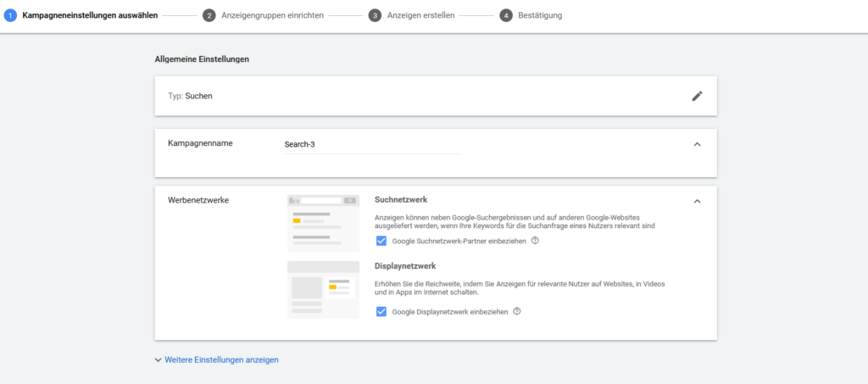Click the step 2 circle icon
This screenshot has height=384, width=868.
click(x=209, y=15)
